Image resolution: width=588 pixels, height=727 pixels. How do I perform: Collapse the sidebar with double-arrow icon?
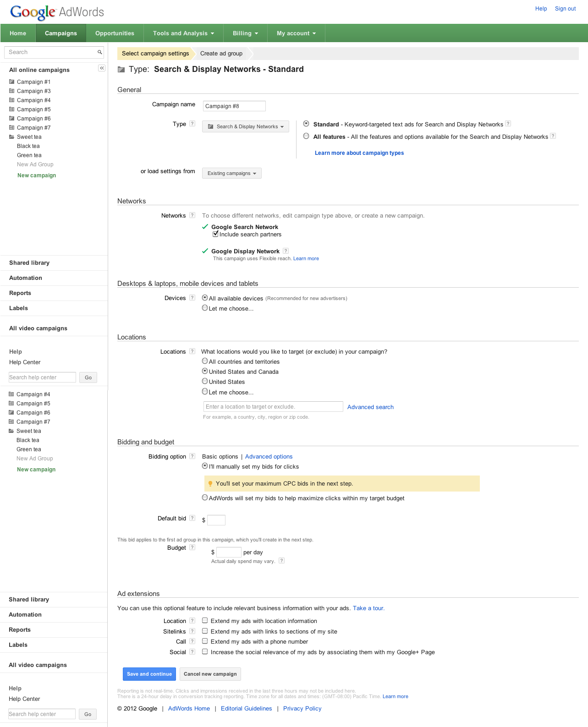(x=102, y=68)
